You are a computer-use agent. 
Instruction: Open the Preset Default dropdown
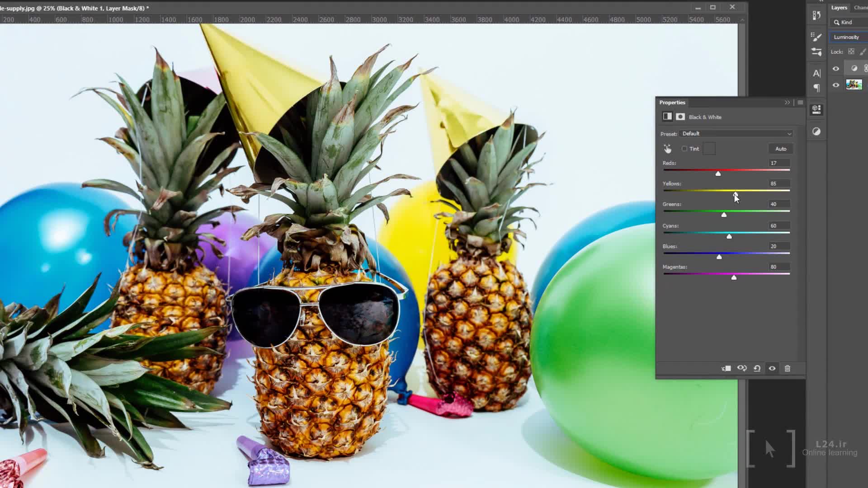coord(736,134)
